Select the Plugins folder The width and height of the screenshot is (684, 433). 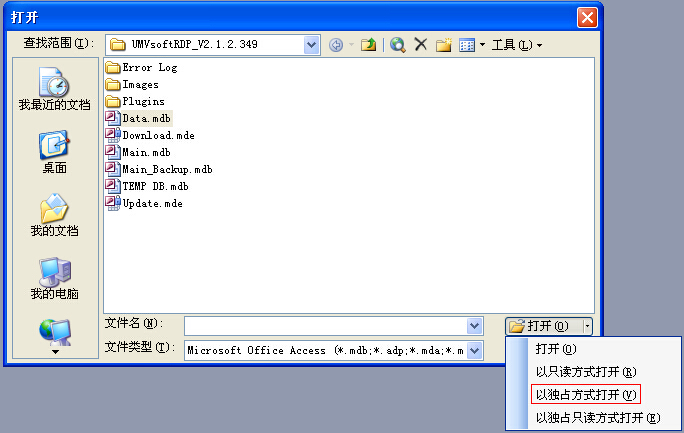click(x=135, y=102)
